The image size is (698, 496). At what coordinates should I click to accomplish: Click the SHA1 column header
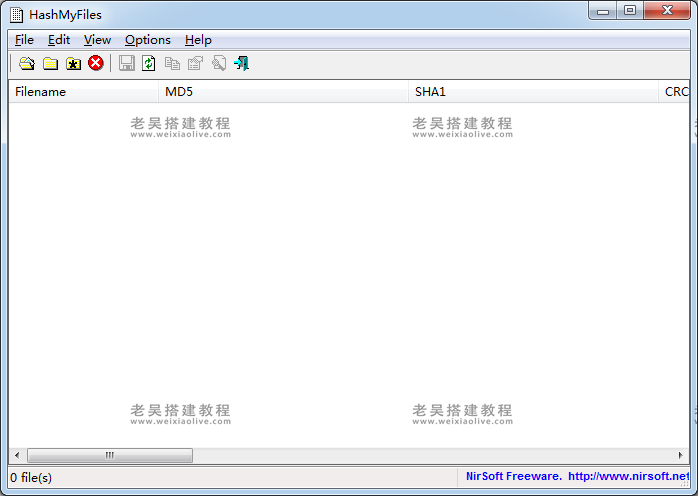point(533,92)
